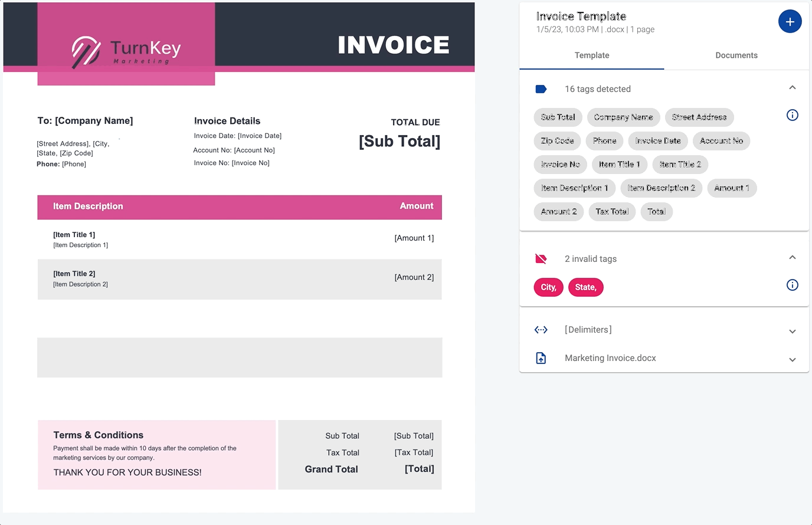Screen dimensions: 812x525
Task: Click the '[Item Title 2]' row text
Action: point(74,274)
